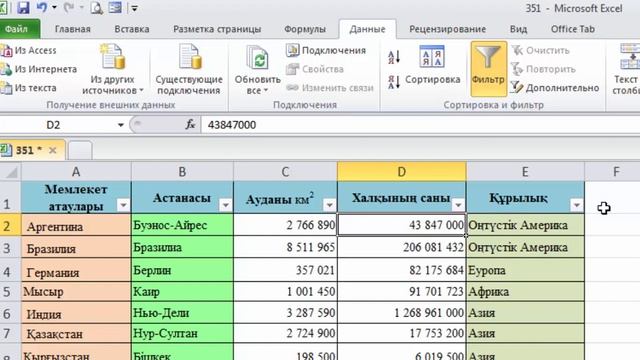Select cell with Мысыр

click(76, 292)
